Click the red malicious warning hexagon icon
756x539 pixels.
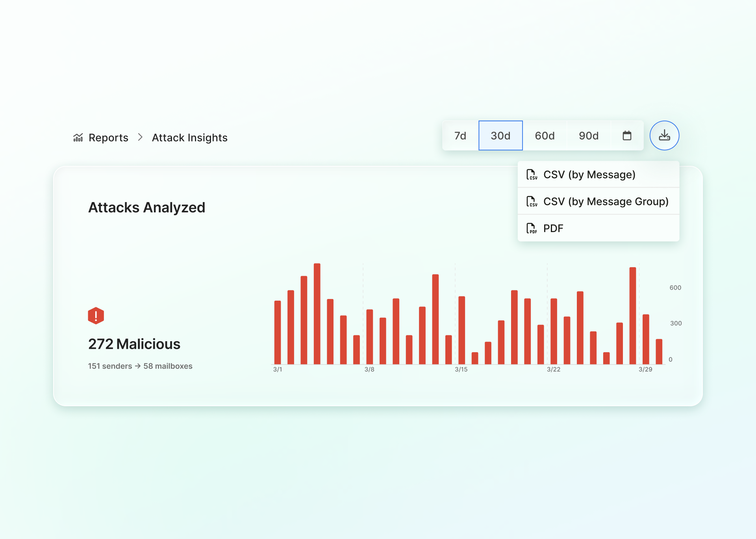(x=96, y=316)
